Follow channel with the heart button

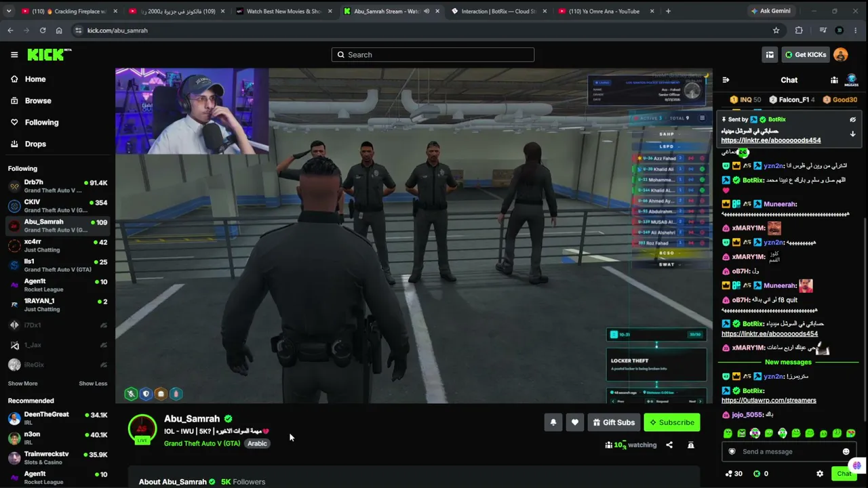coord(575,422)
